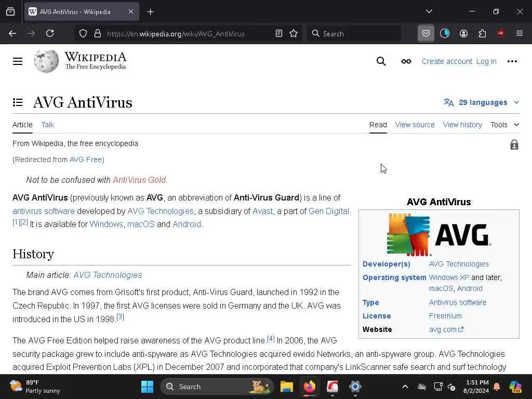Open the Avast link
The height and width of the screenshot is (399, 532).
click(262, 211)
